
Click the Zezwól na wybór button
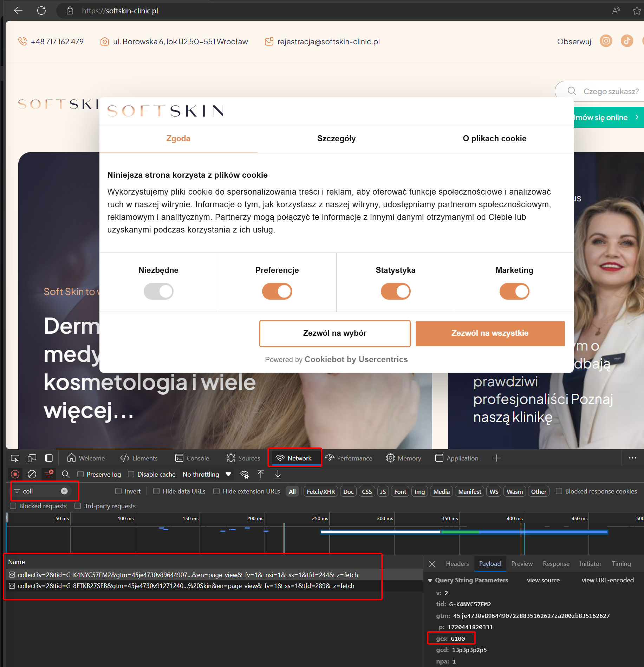[334, 333]
